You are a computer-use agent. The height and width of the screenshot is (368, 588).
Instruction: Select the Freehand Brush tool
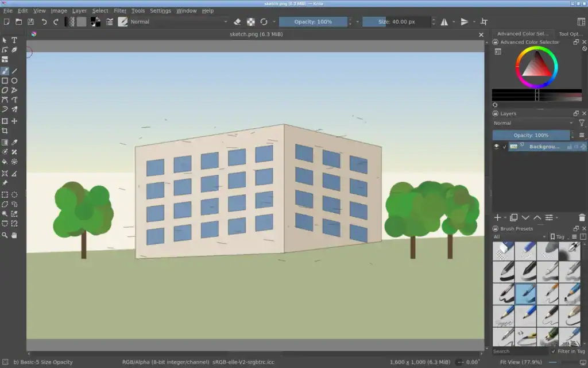pyautogui.click(x=5, y=71)
